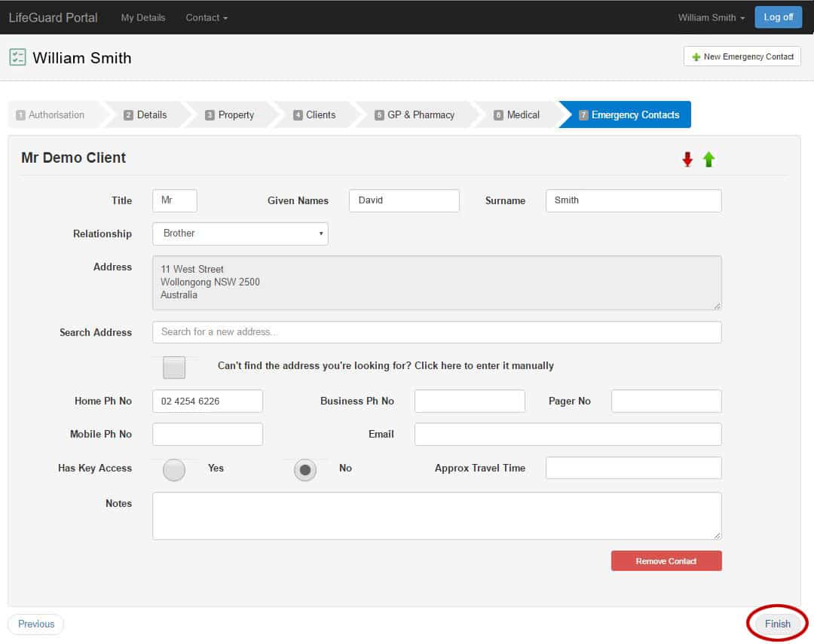
Task: Go back with the Previous button
Action: coord(36,624)
